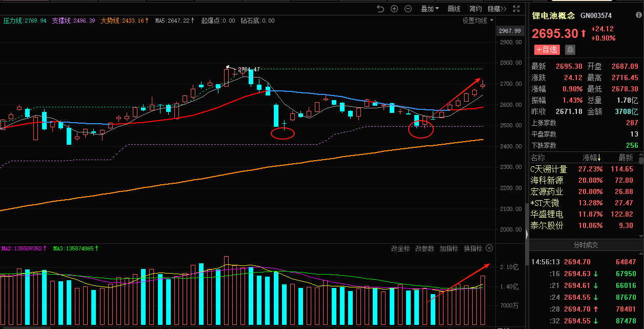Click the 压力线:2769.94 indicator label
Viewport: 644px width, 329px height.
coord(25,21)
